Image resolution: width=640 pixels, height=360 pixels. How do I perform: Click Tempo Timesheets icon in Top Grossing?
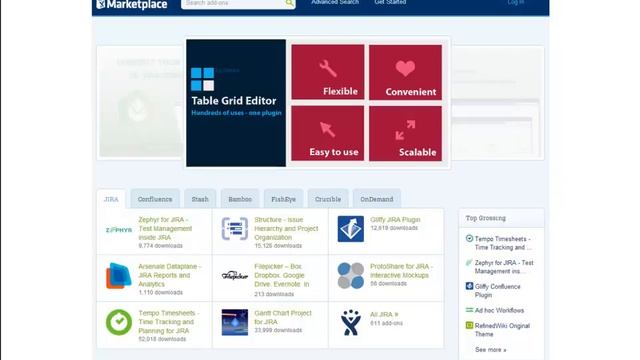[469, 238]
